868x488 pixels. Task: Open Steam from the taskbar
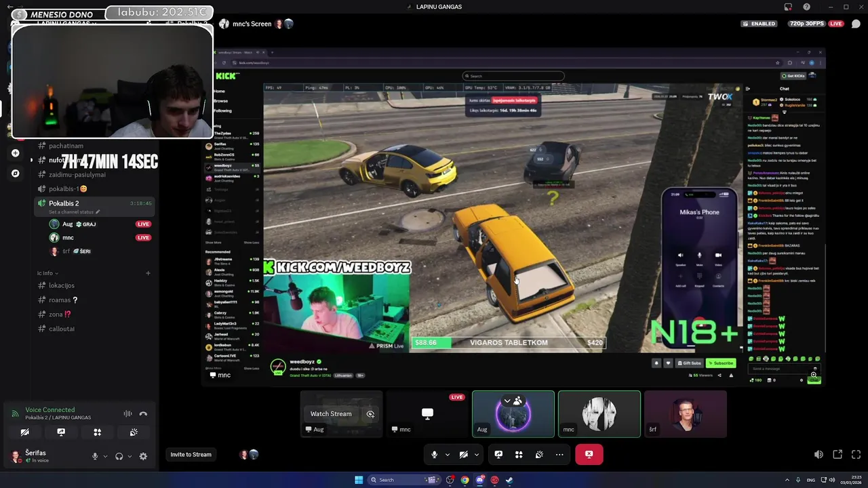(x=509, y=480)
